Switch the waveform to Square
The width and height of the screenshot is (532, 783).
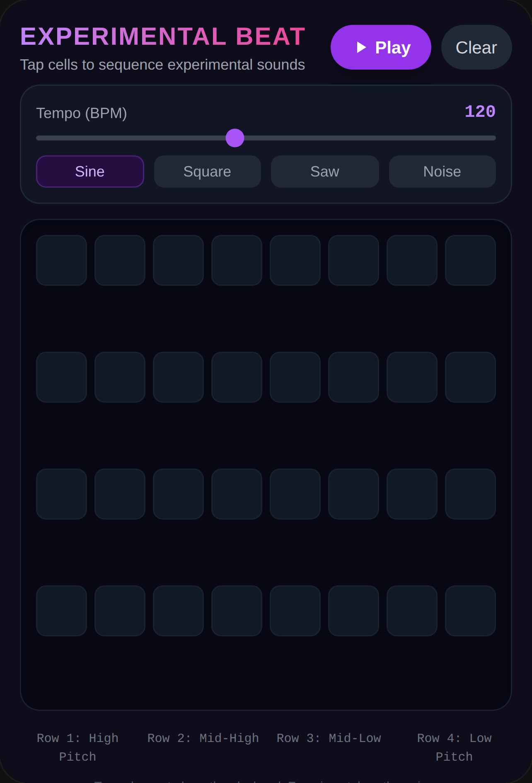(208, 172)
